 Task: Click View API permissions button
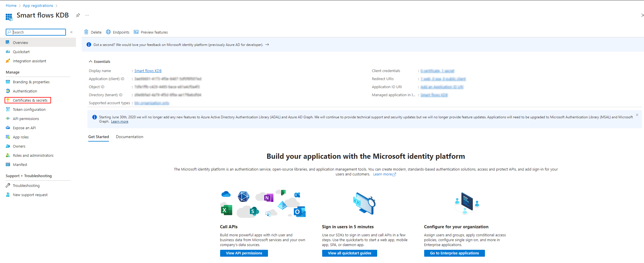coord(244,253)
